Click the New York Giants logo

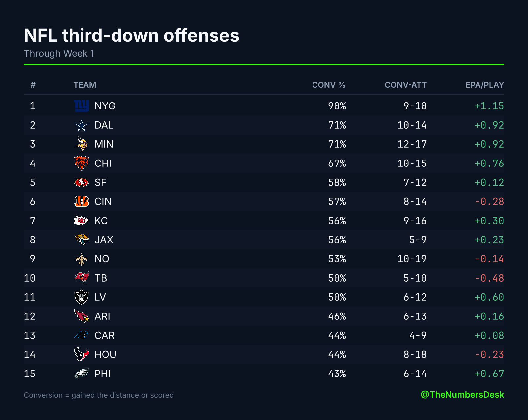82,106
